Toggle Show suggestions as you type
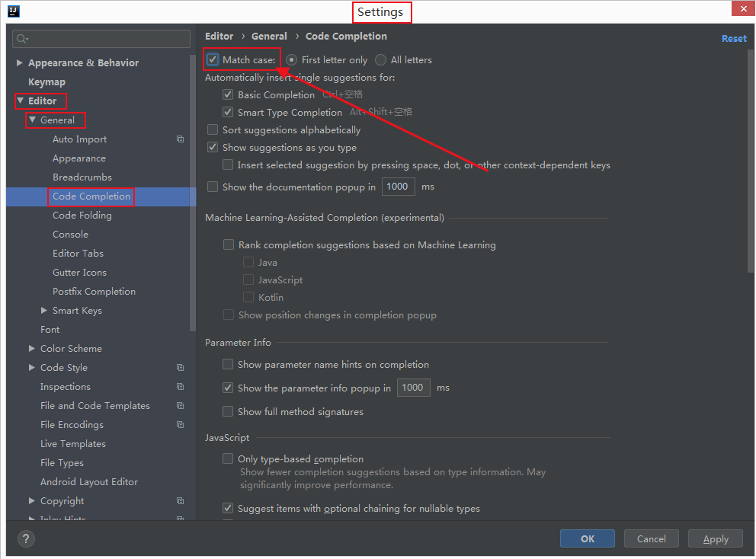Image resolution: width=756 pixels, height=559 pixels. tap(213, 147)
